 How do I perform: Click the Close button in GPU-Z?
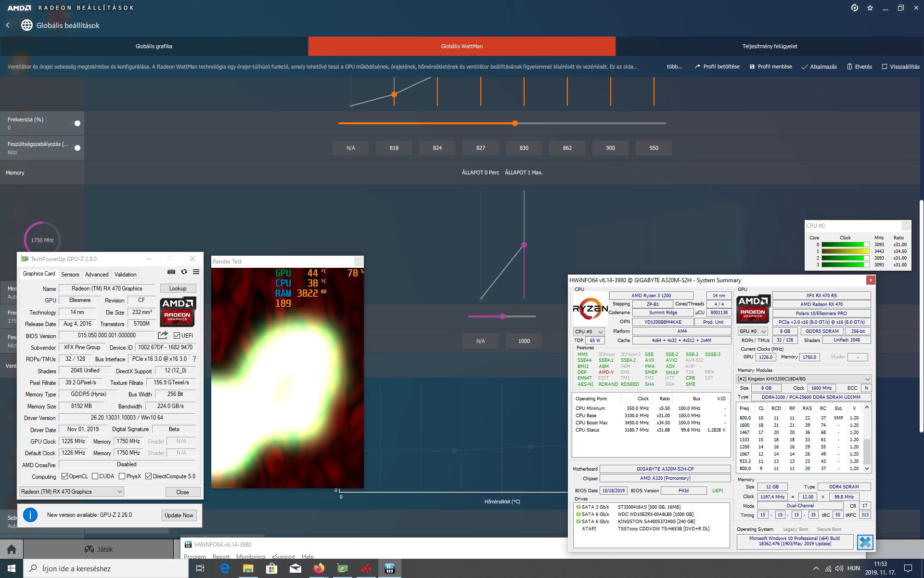[x=182, y=492]
